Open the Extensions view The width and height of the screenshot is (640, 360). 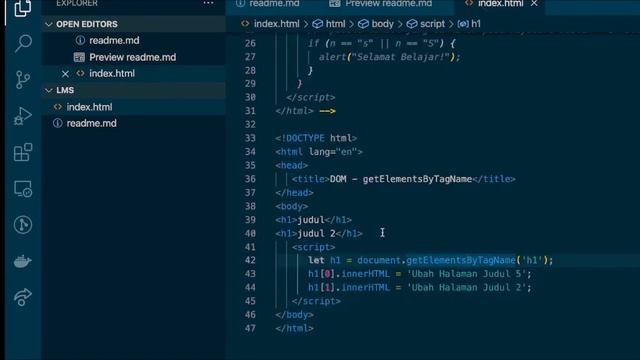[x=23, y=152]
